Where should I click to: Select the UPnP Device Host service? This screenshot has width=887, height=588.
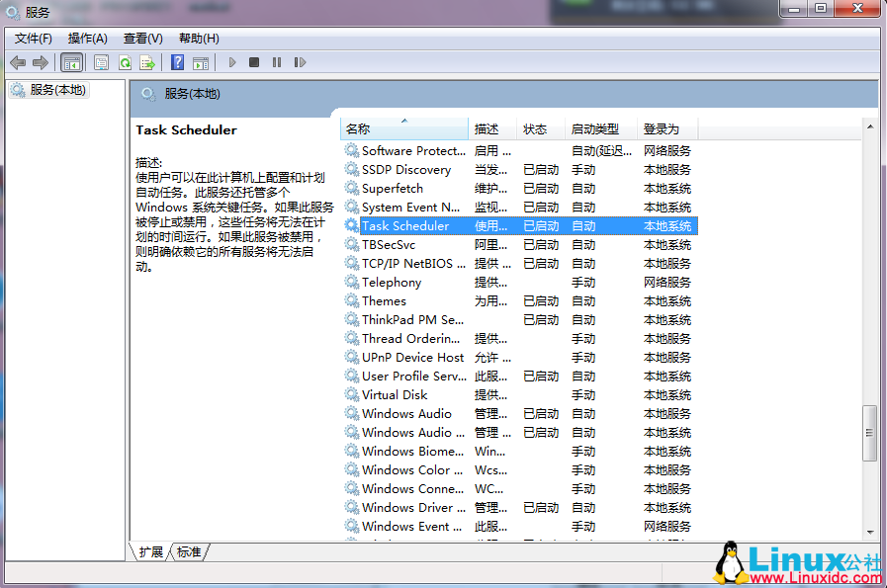click(413, 357)
